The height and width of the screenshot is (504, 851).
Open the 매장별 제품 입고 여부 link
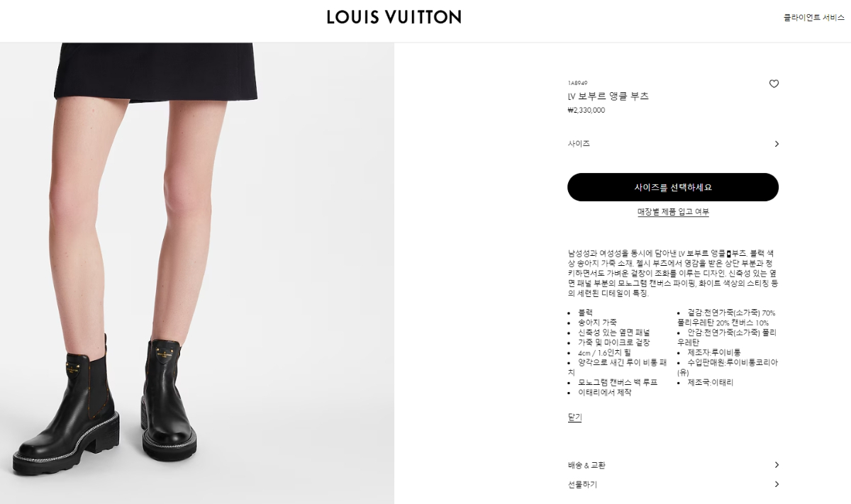click(x=673, y=212)
